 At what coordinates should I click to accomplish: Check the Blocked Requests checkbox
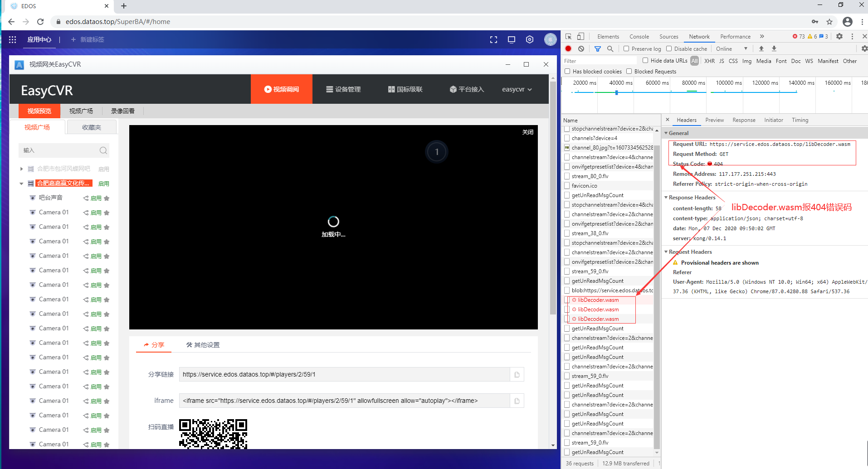point(629,71)
